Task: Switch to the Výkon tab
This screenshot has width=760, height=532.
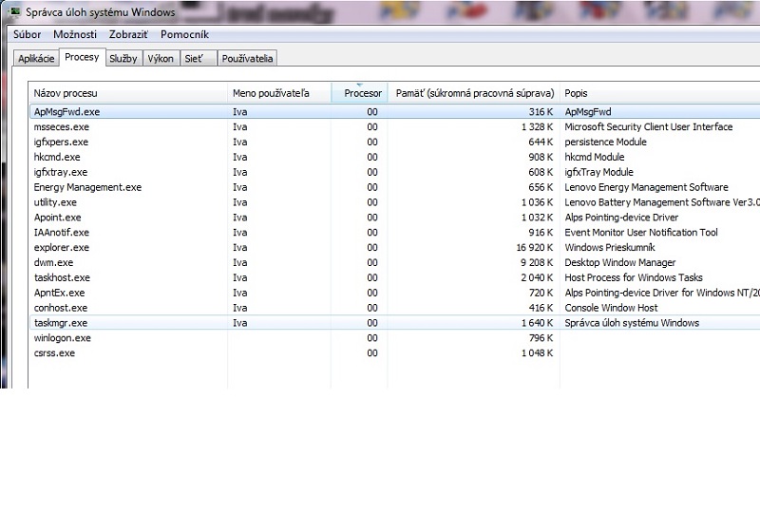Action: point(160,59)
